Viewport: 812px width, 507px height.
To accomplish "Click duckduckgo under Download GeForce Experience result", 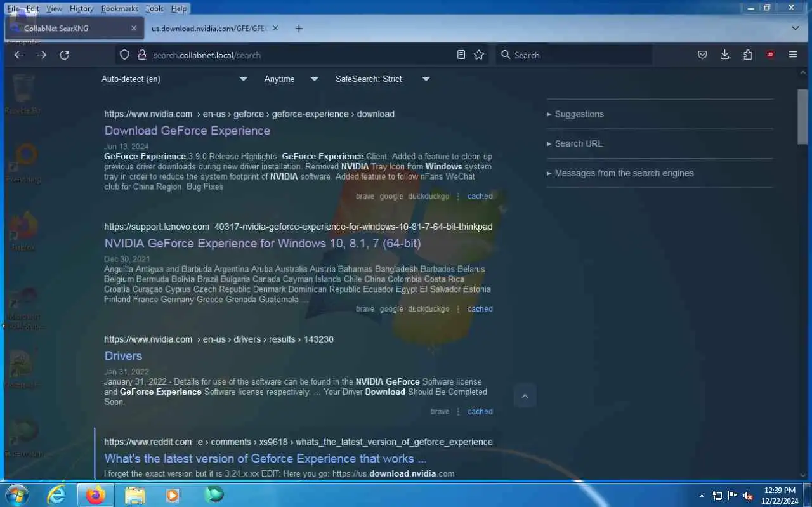I will coord(429,196).
